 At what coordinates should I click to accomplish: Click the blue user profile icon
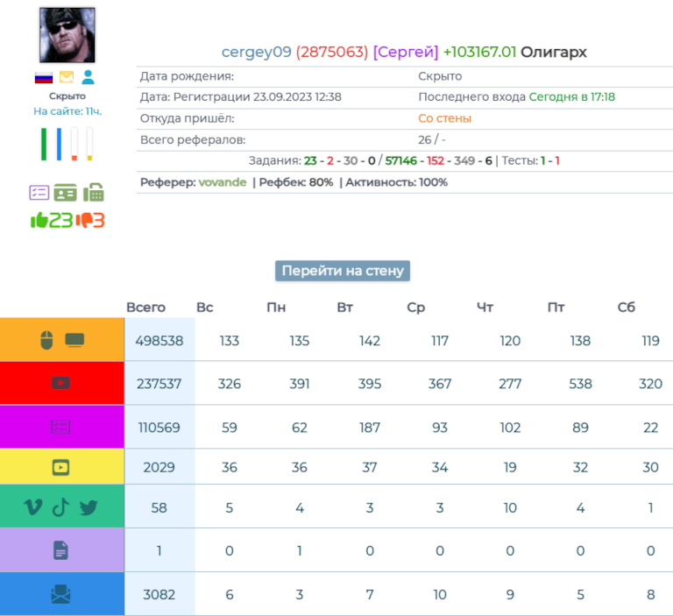point(88,77)
